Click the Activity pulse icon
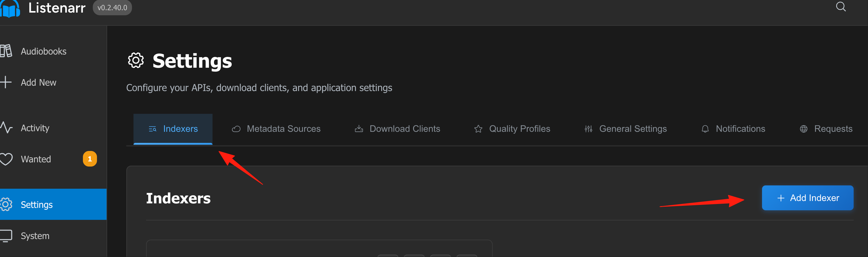Image resolution: width=868 pixels, height=257 pixels. [6, 128]
